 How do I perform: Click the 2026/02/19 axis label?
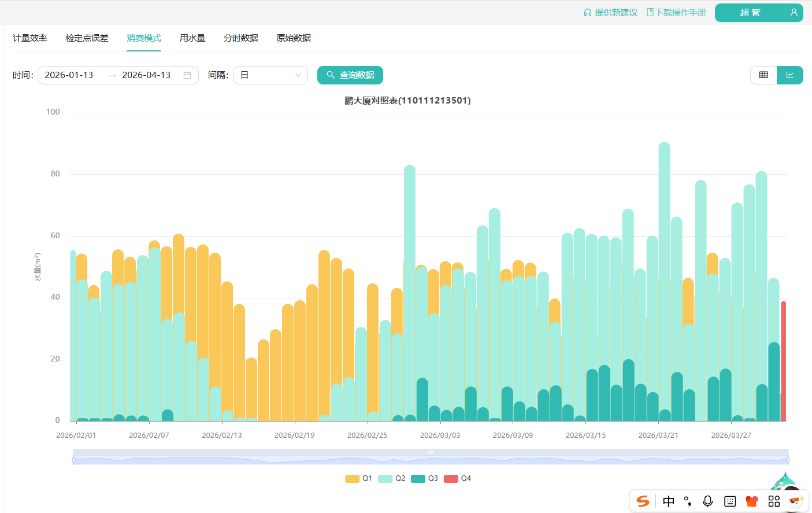tap(295, 436)
